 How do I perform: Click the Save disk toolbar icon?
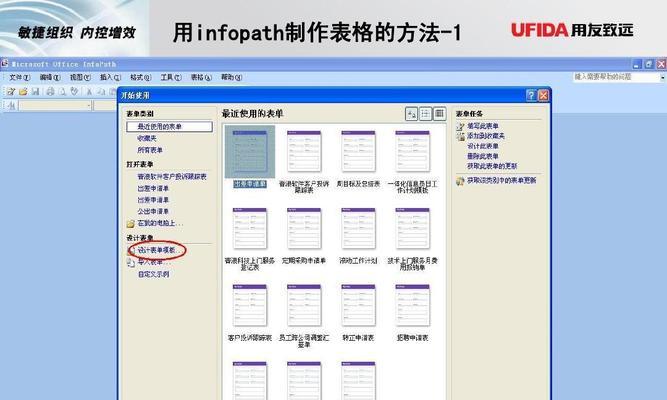(36, 91)
